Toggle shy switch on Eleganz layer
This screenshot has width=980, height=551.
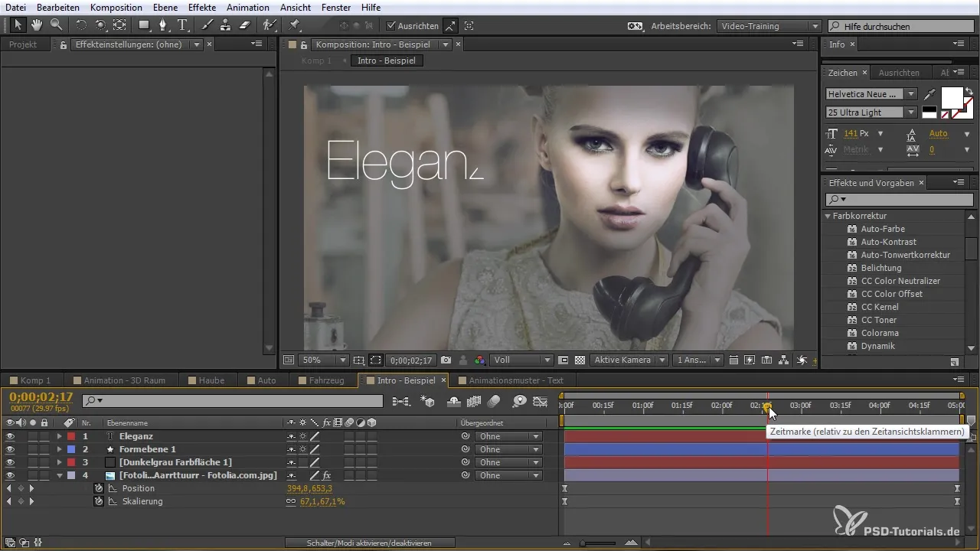click(x=291, y=436)
